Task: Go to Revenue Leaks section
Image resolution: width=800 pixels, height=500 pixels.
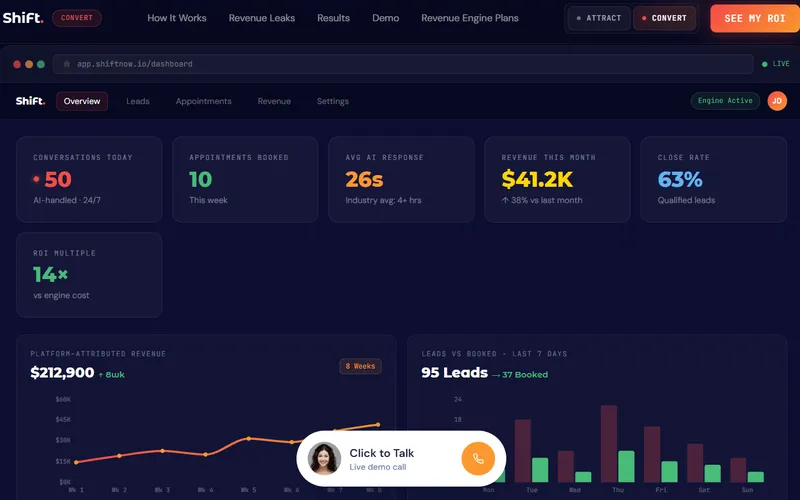Action: tap(262, 18)
